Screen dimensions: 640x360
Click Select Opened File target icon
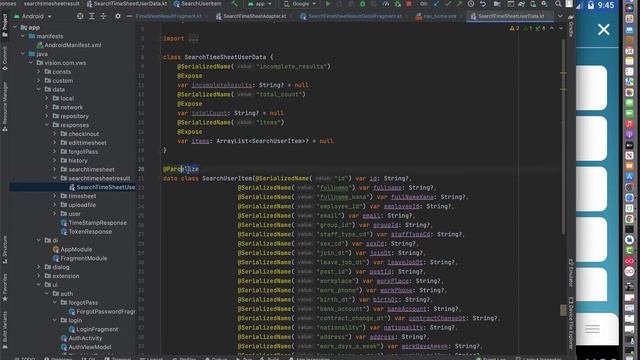point(80,16)
